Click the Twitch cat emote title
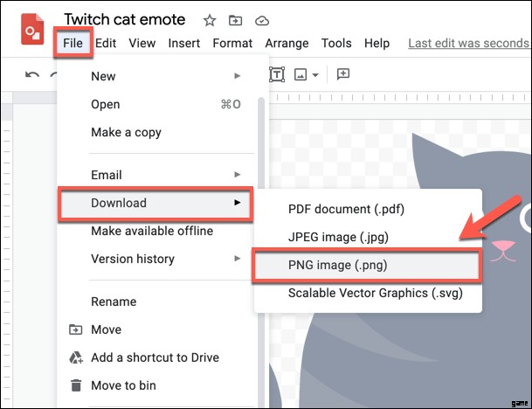 pos(125,19)
